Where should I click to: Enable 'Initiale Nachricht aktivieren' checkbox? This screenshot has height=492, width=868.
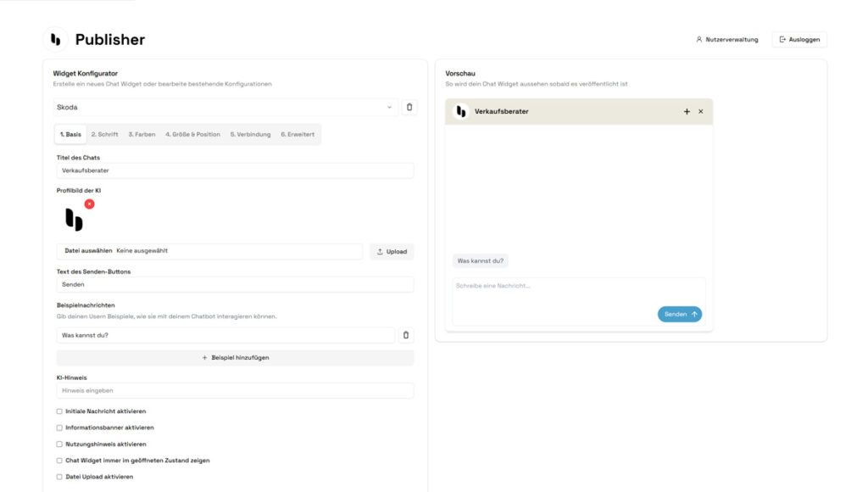pos(59,411)
